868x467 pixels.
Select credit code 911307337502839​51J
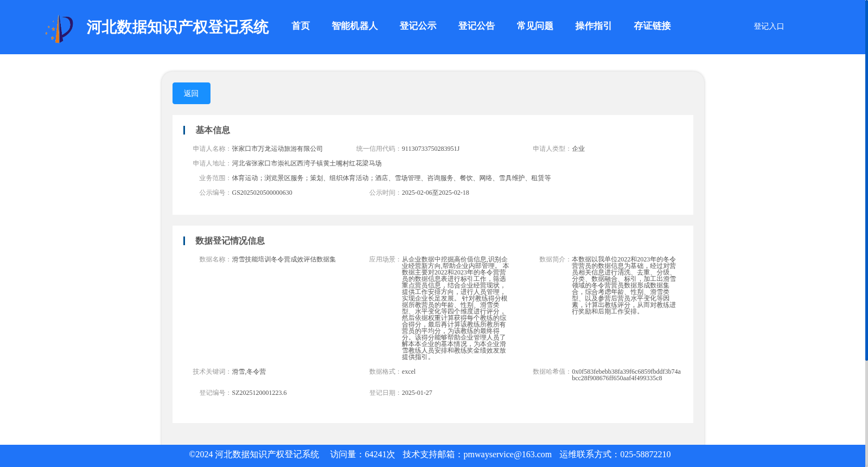click(431, 149)
